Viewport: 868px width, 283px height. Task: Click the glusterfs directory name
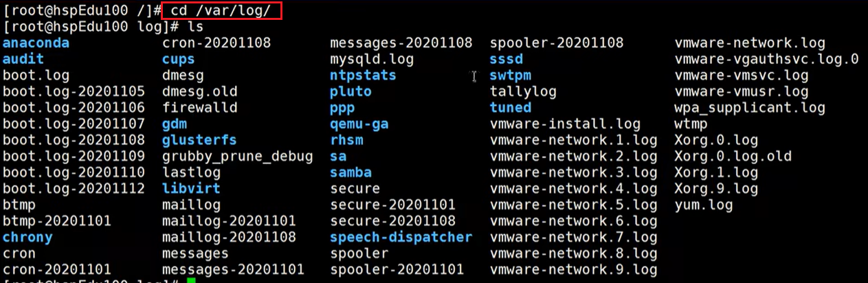click(x=199, y=140)
